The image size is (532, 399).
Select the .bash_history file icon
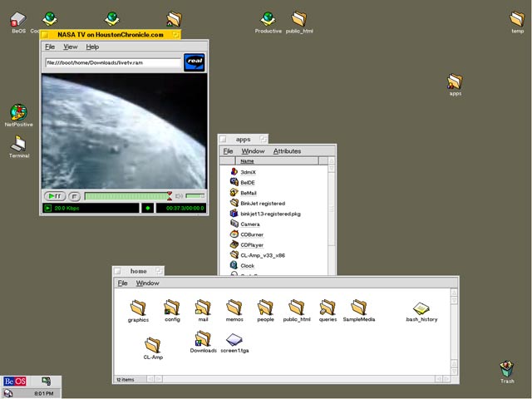(x=421, y=308)
